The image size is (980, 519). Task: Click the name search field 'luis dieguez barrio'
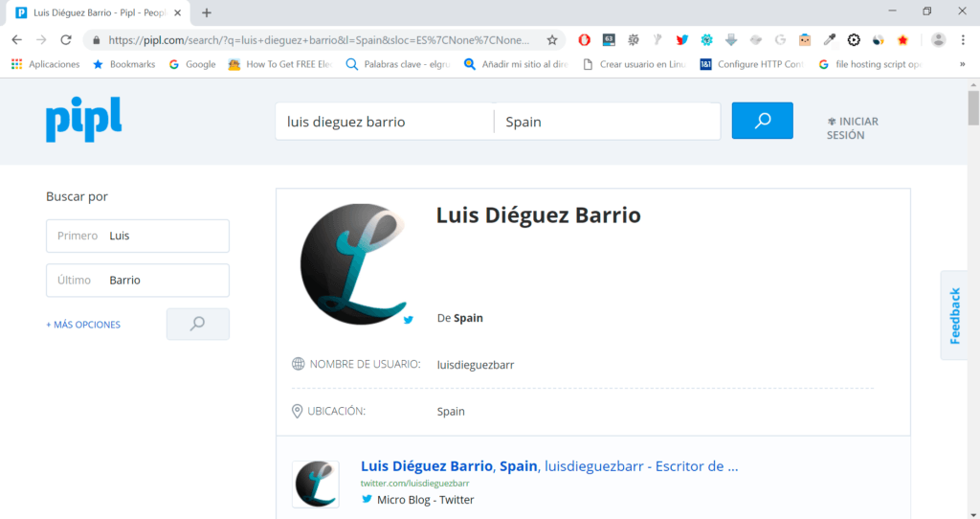[x=385, y=122]
